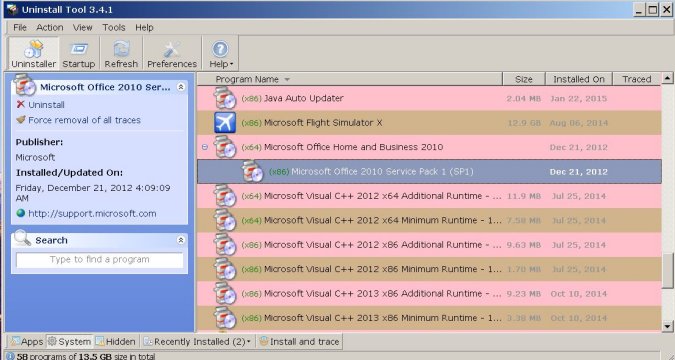Click the scroll down arrow of program list

point(667,326)
